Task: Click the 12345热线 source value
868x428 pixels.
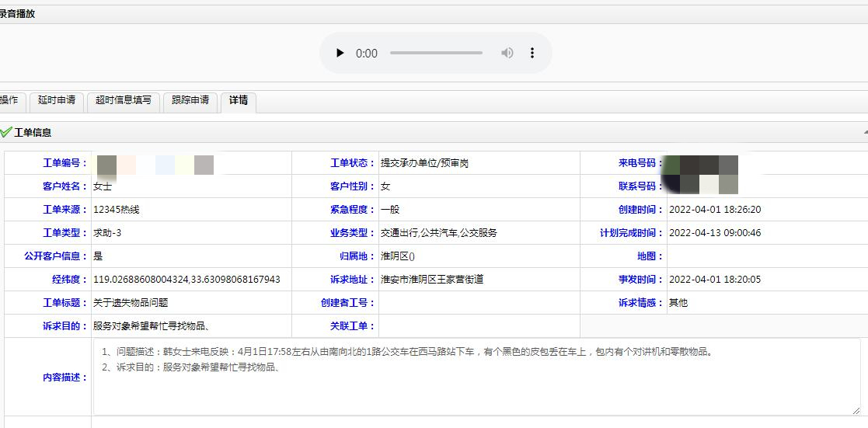Action: click(117, 210)
